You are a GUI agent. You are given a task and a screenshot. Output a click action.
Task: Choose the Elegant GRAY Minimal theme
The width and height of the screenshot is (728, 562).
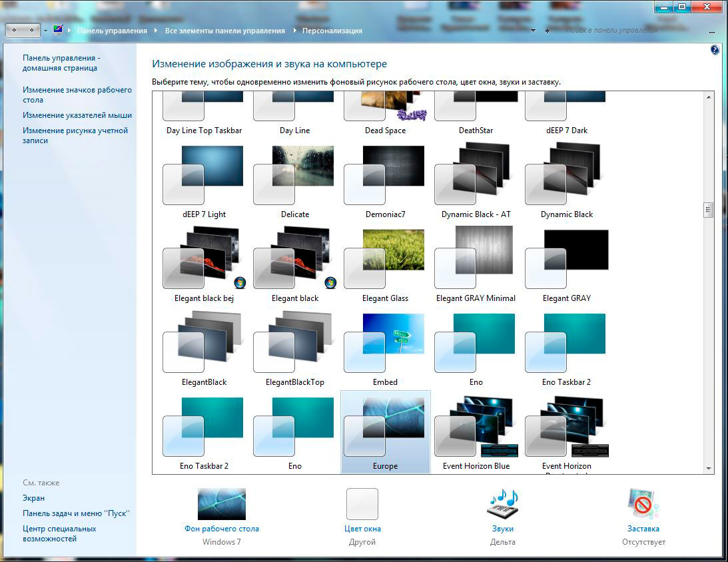(x=476, y=266)
